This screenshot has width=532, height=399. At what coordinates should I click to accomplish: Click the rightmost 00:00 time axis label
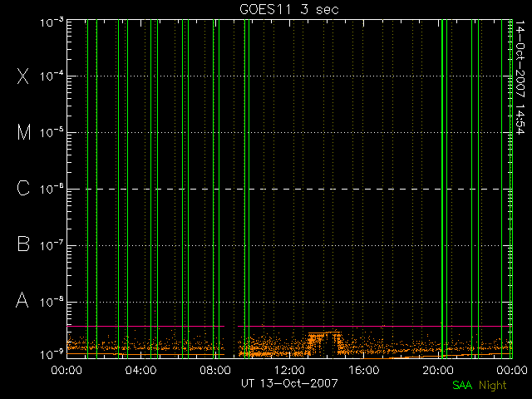512,370
